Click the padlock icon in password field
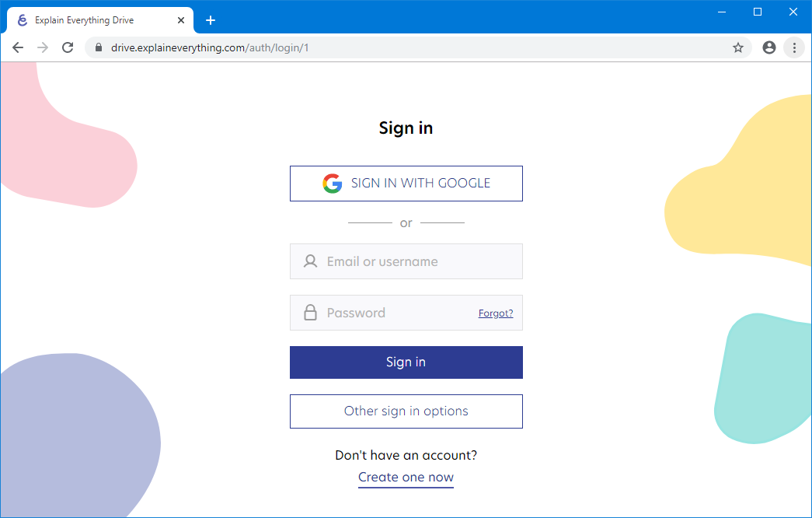The height and width of the screenshot is (518, 812). tap(310, 313)
